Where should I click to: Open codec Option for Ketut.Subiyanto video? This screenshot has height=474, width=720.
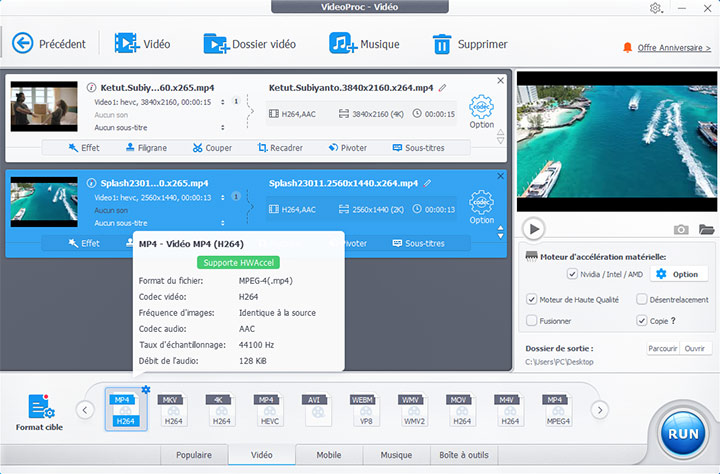[481, 112]
